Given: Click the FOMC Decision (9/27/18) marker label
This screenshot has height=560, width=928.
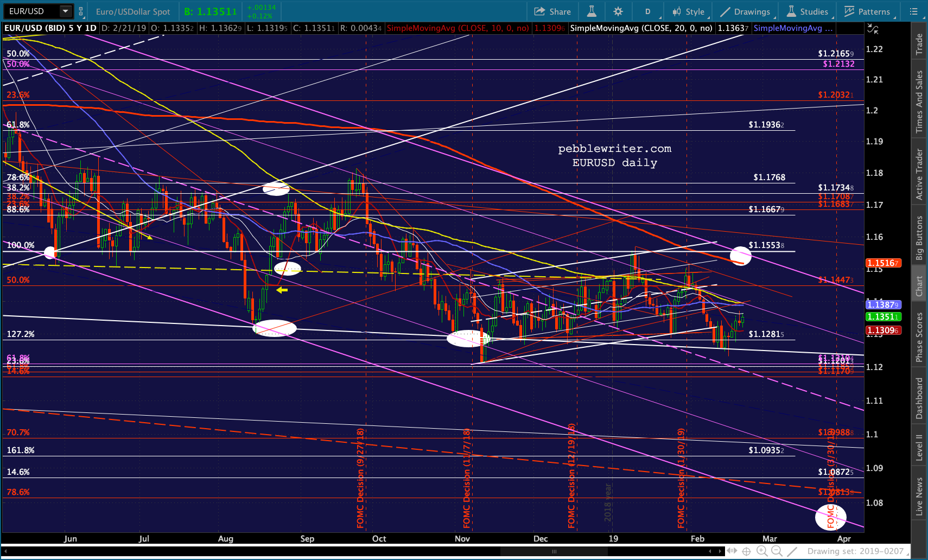Looking at the screenshot, I should [360, 478].
